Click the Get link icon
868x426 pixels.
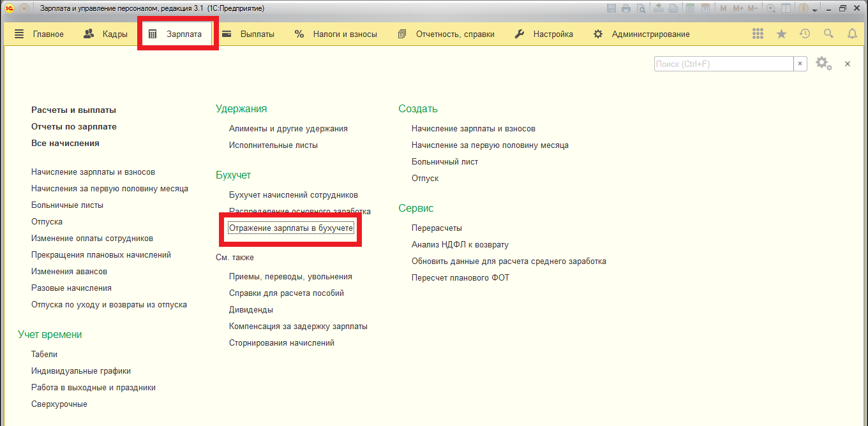[x=659, y=8]
